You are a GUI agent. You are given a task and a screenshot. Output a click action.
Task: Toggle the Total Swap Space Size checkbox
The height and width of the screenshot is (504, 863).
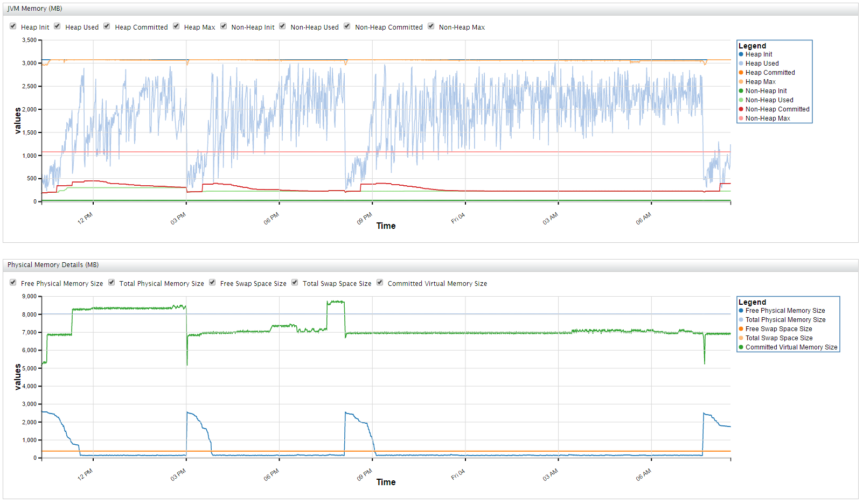(x=295, y=283)
